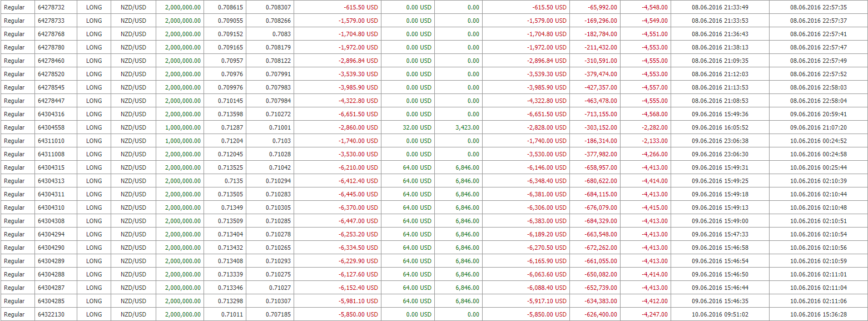Click open time 09.06.2016 15:46:58
Screen dimensions: 868x321
click(720, 248)
